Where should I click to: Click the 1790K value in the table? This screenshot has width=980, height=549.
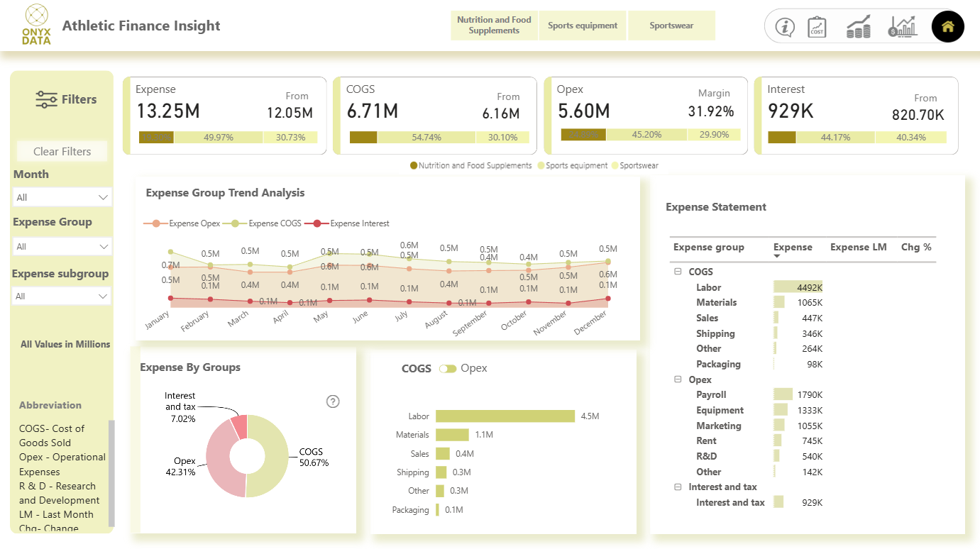[809, 395]
